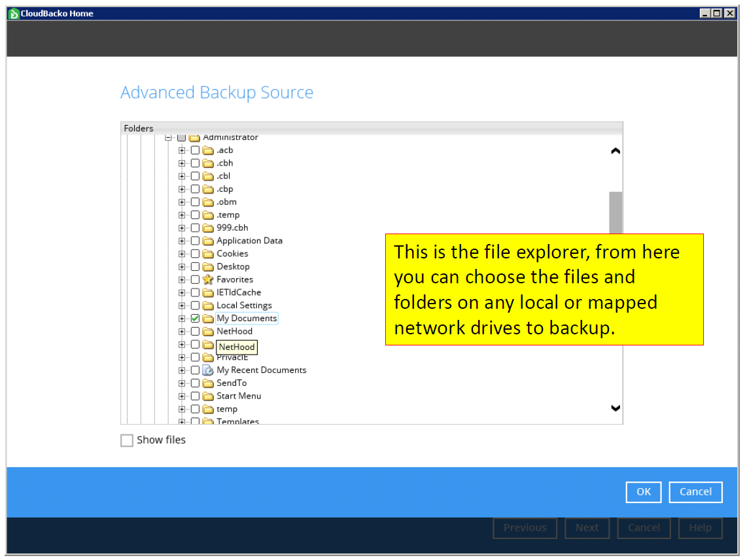Pick the folder icon for .cbp
This screenshot has height=560, width=745.
tap(208, 188)
